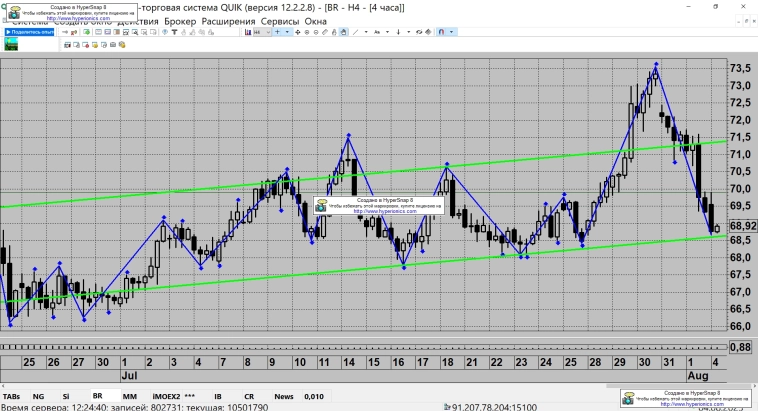Screen dimensions: 758x411
Task: Select the trend line drawing tool
Action: point(354,32)
